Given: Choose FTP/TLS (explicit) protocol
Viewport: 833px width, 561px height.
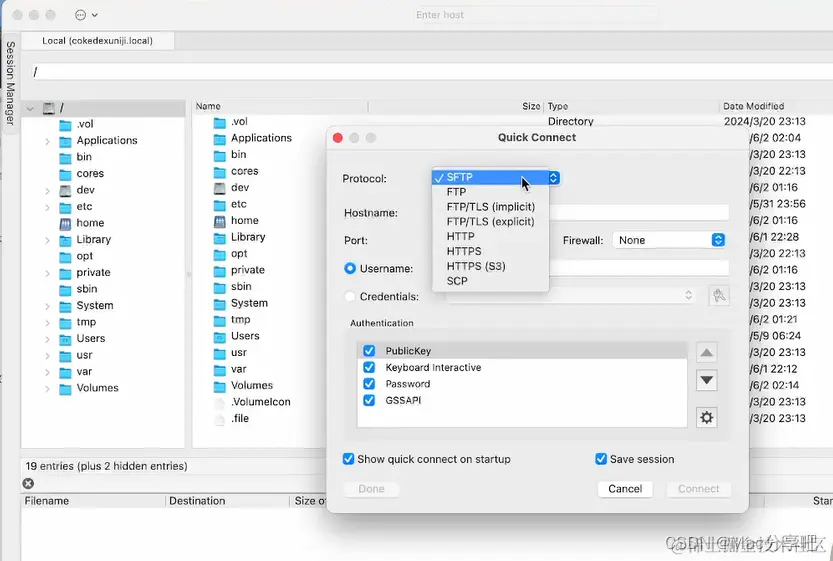Looking at the screenshot, I should [490, 222].
